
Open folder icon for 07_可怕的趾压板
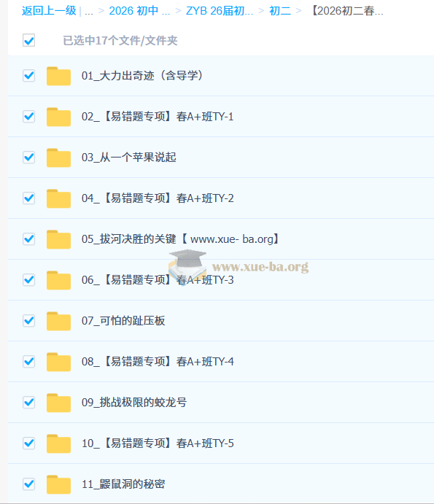[58, 321]
